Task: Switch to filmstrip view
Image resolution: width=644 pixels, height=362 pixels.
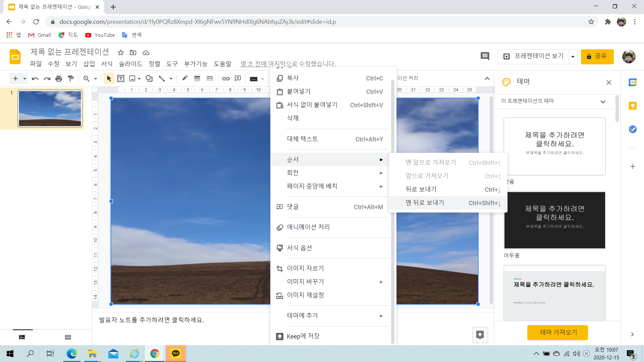Action: tap(22, 337)
